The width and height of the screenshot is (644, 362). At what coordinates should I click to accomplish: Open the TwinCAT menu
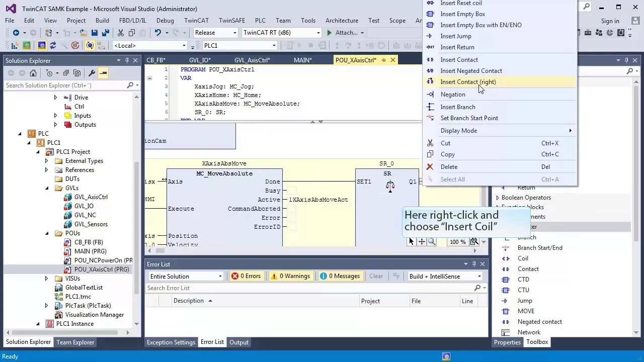(196, 21)
